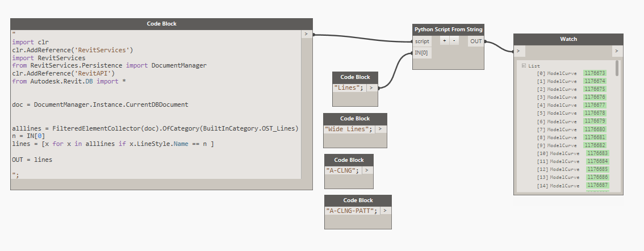Select the Python Script From String node title
The image size is (644, 251).
(448, 29)
